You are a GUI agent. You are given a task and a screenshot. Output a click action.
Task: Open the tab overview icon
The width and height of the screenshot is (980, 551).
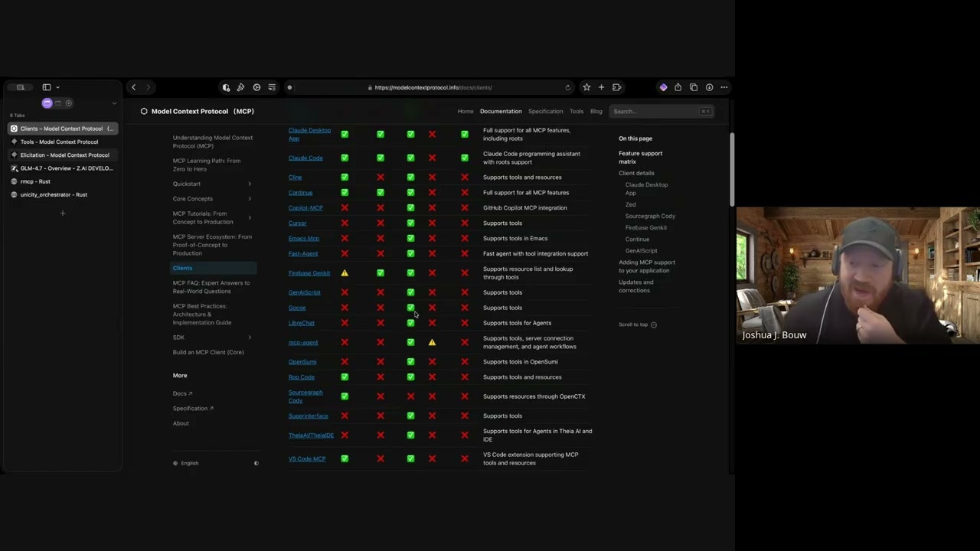pos(694,87)
